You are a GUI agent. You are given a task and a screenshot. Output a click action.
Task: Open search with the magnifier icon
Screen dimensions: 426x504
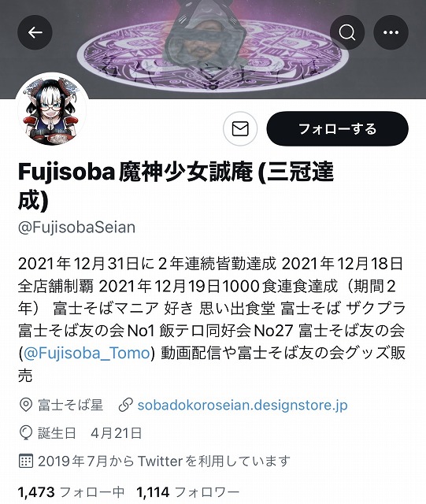tap(347, 32)
